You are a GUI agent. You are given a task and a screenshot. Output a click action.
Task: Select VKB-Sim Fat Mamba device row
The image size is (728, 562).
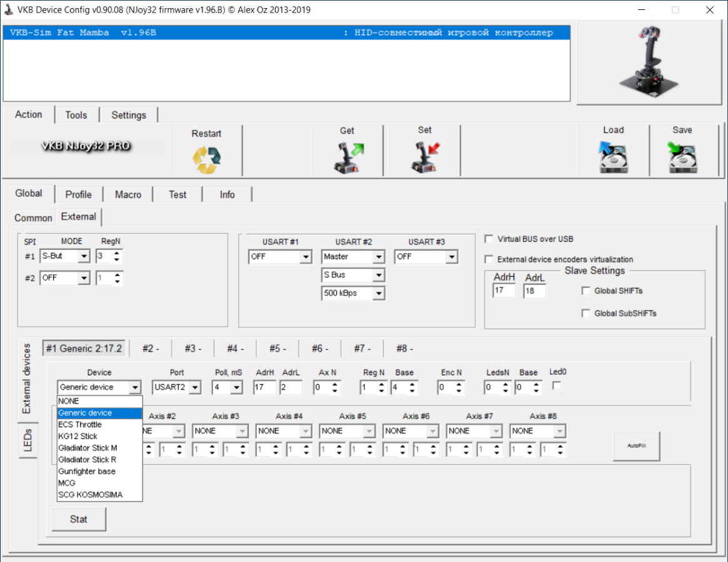(x=286, y=32)
